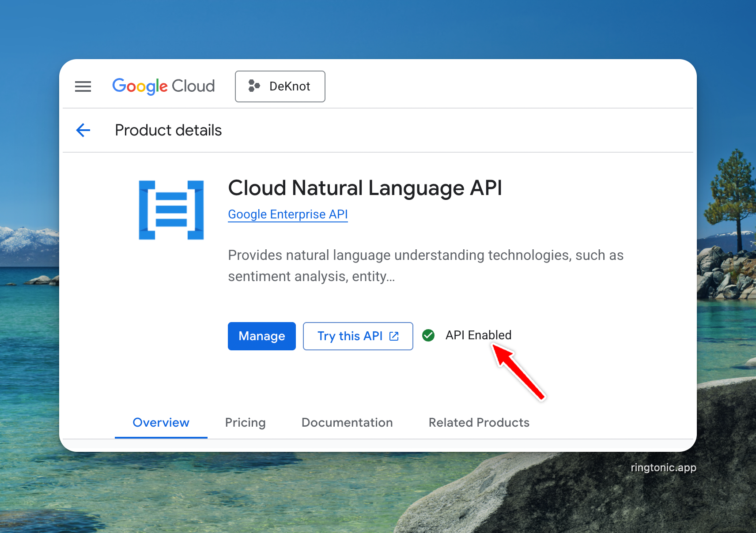This screenshot has width=756, height=533.
Task: Click the API Enabled status text
Action: click(478, 335)
